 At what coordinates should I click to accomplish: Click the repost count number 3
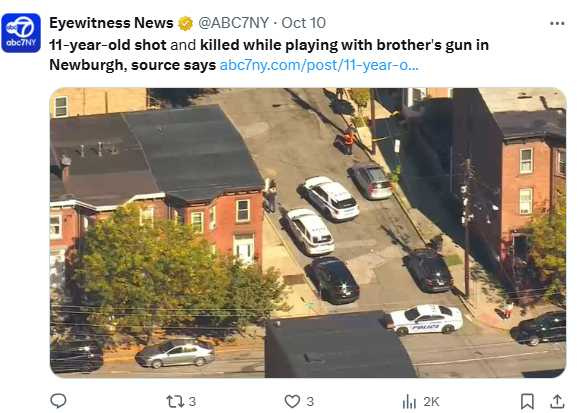(192, 402)
